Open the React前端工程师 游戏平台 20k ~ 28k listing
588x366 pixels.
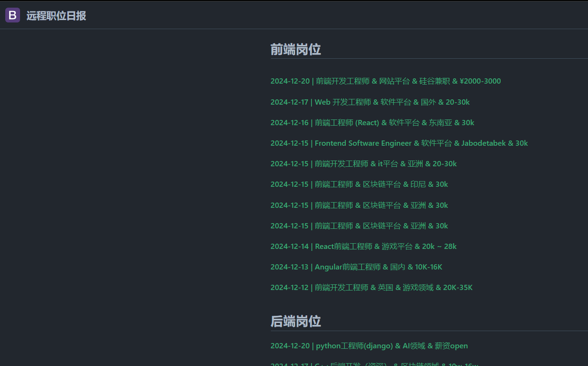click(363, 246)
